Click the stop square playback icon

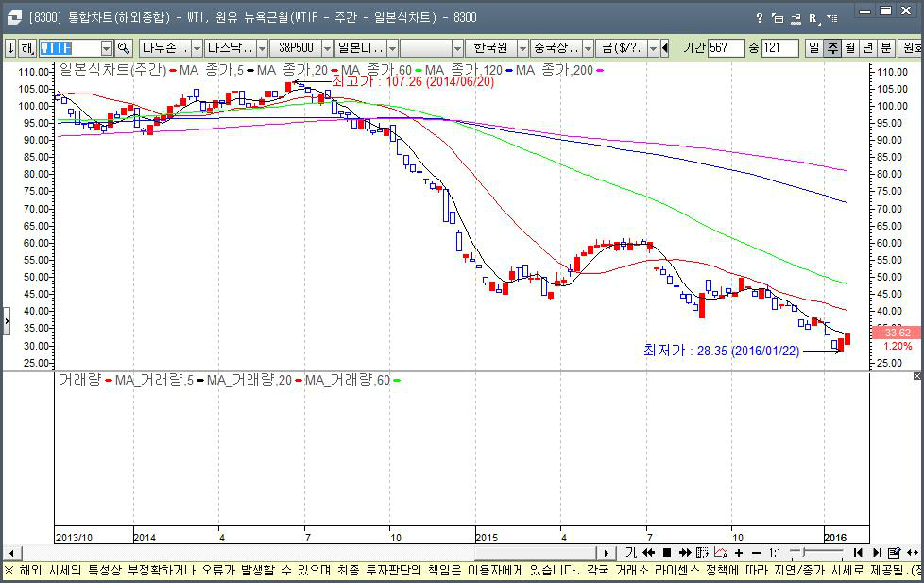coord(667,553)
